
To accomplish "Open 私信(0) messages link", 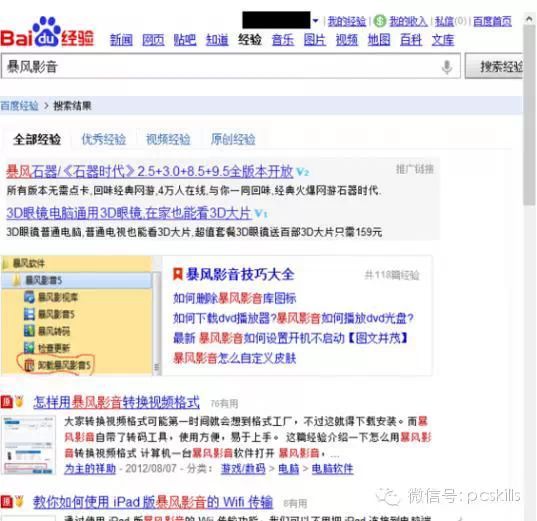I will click(x=451, y=21).
